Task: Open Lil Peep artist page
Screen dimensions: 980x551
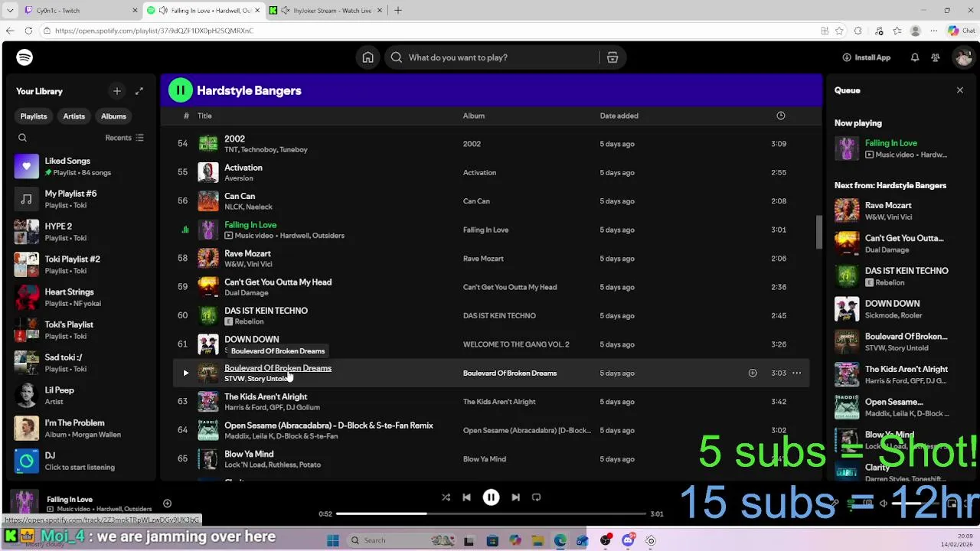Action: [x=82, y=395]
